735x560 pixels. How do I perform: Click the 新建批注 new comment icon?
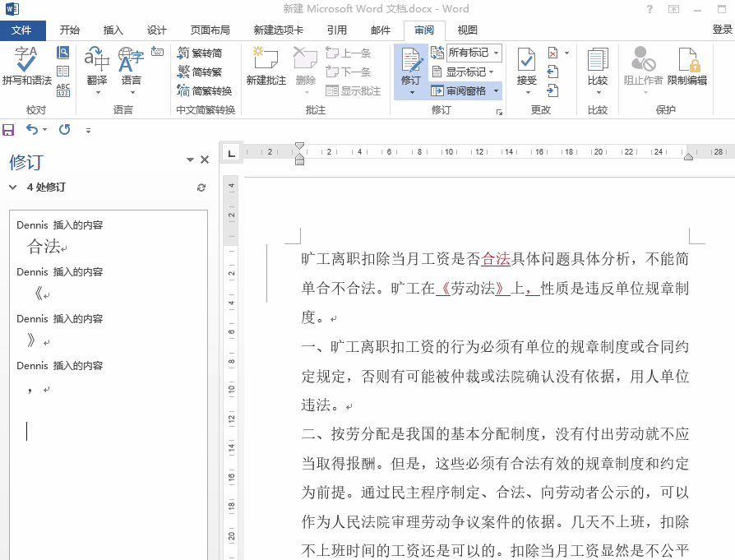[266, 66]
